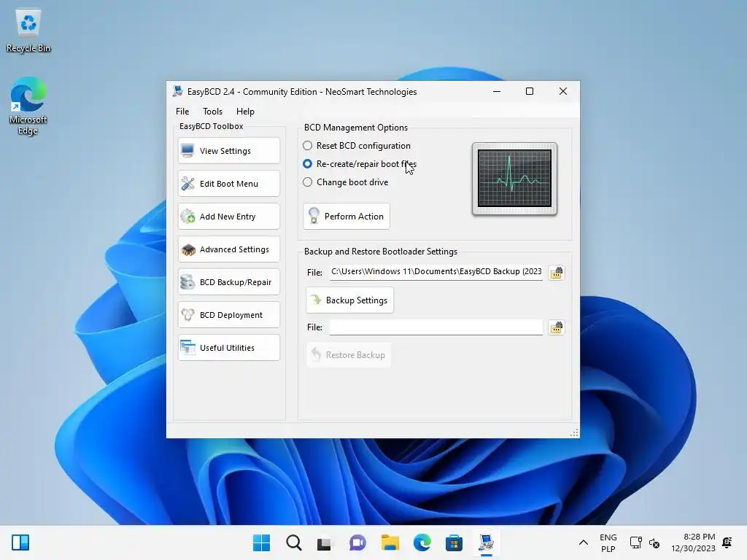Select Microsoft Edge desktop shortcut

(x=28, y=106)
